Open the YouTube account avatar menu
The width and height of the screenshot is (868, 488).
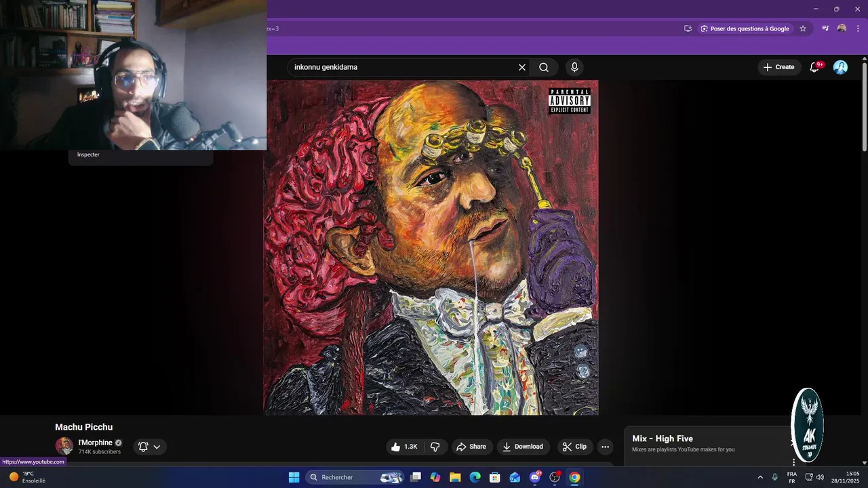(x=840, y=67)
